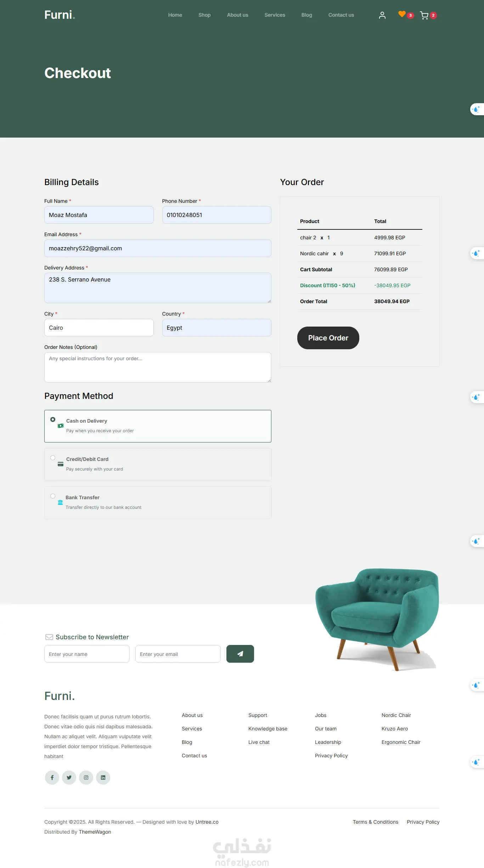Open the Terms & Conditions link

375,822
